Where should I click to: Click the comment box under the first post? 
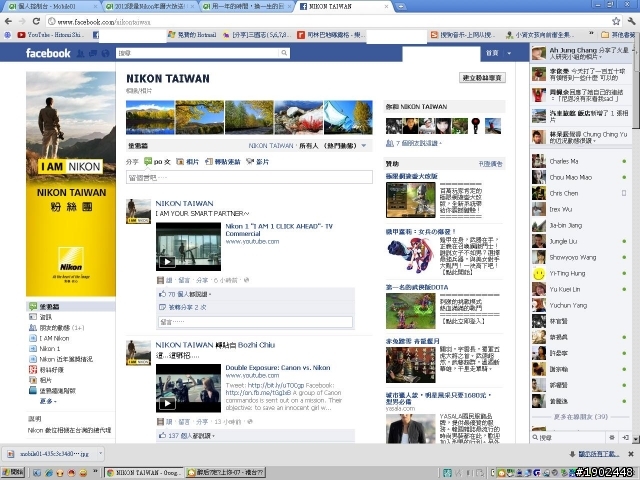click(x=255, y=322)
